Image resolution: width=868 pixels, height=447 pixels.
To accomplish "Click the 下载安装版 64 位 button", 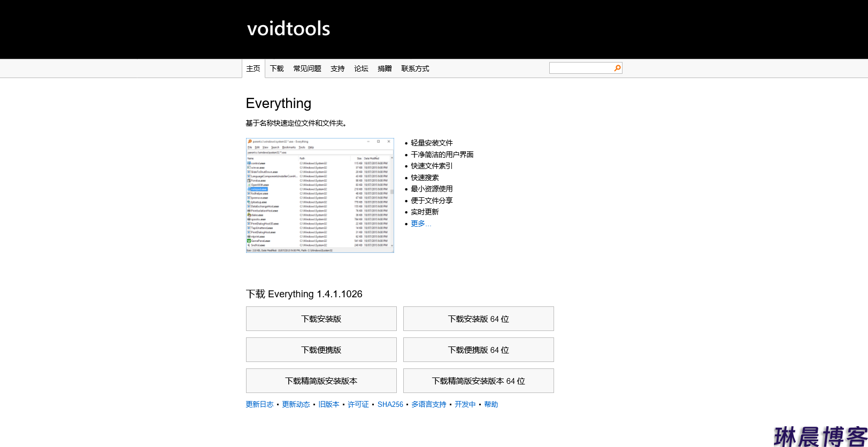I will 479,319.
